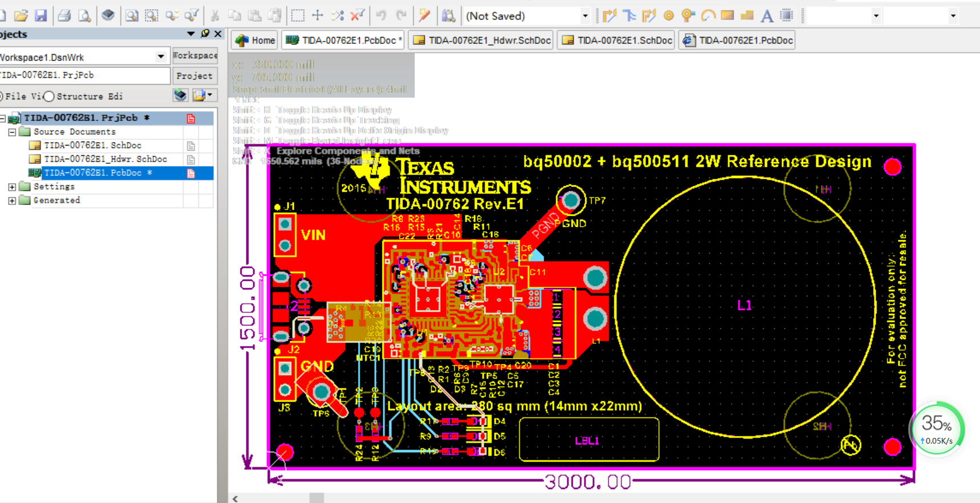
Task: Open the first empty toolbar dropdown on the right
Action: tap(876, 16)
